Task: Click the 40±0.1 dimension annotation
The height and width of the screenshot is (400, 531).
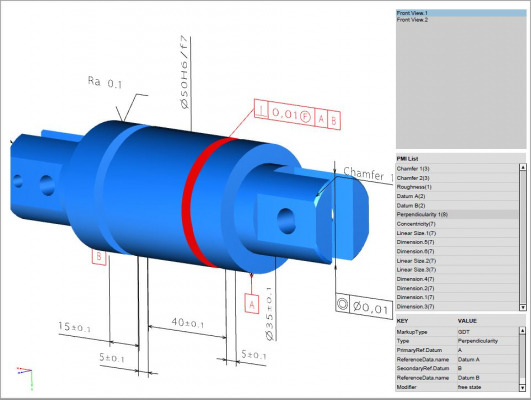Action: 188,323
